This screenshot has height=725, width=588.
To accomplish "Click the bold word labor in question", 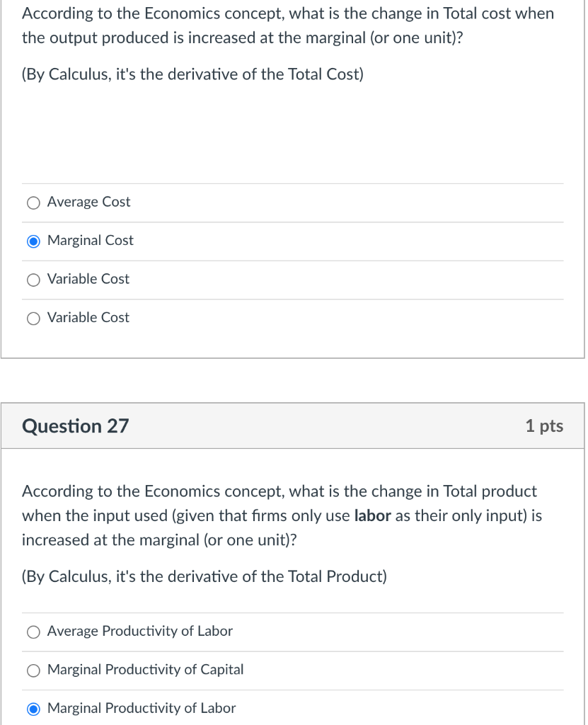I will [x=372, y=516].
